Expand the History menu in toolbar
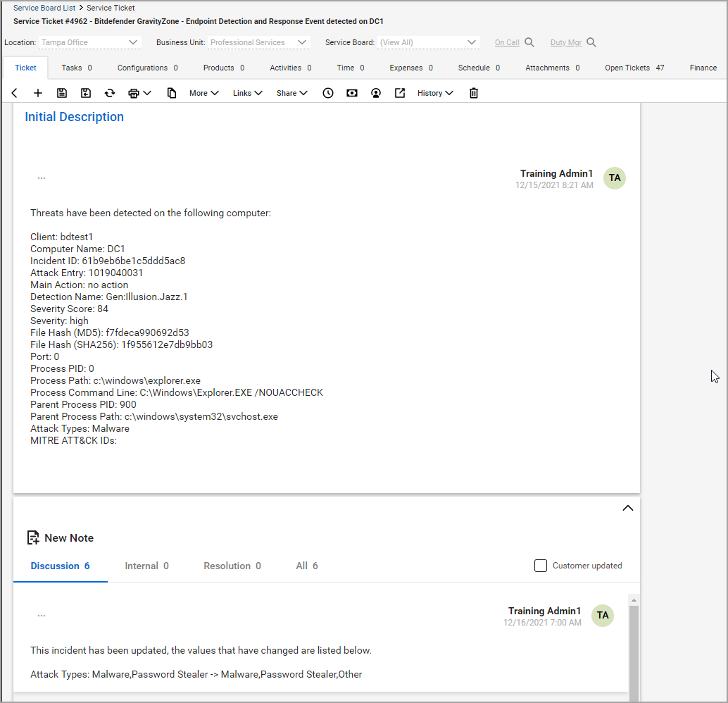The height and width of the screenshot is (703, 728). [x=435, y=93]
